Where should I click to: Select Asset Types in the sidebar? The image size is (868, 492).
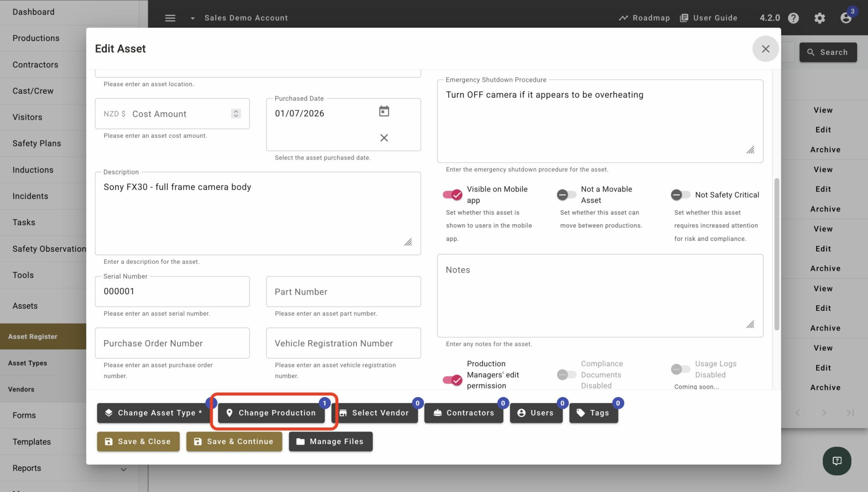[28, 363]
